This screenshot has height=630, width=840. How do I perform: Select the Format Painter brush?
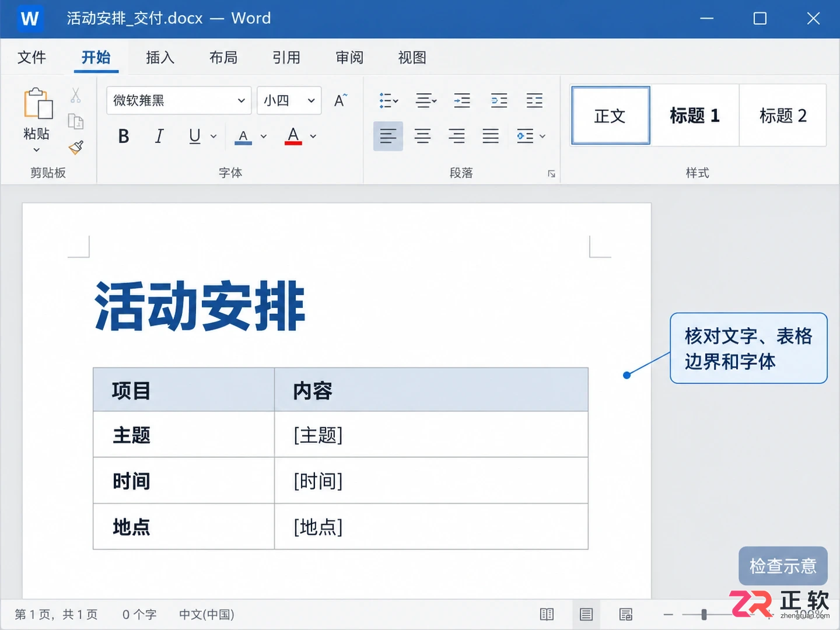76,147
